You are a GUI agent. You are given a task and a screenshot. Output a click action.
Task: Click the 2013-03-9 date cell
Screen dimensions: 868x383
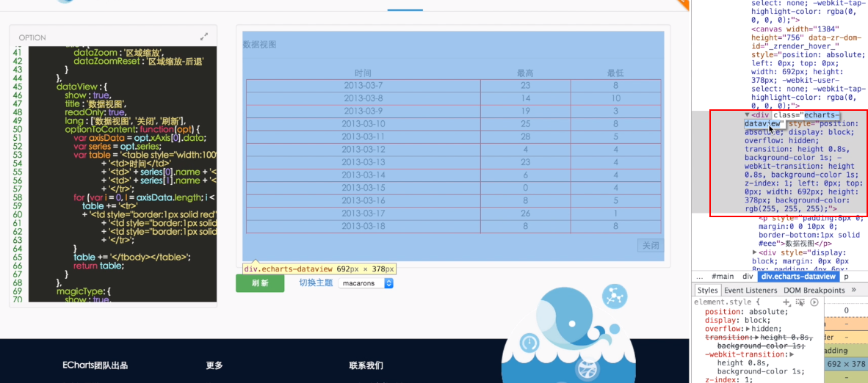[x=364, y=112]
